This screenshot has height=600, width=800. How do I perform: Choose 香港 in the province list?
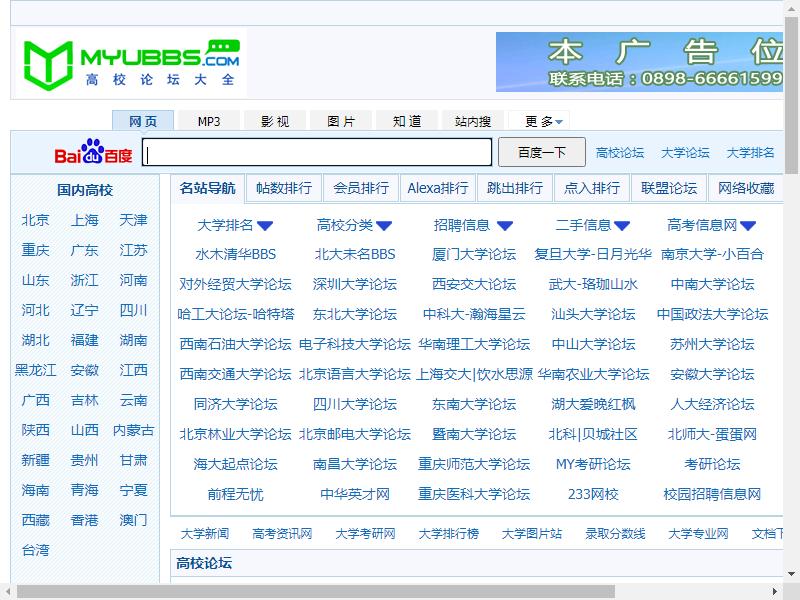84,520
